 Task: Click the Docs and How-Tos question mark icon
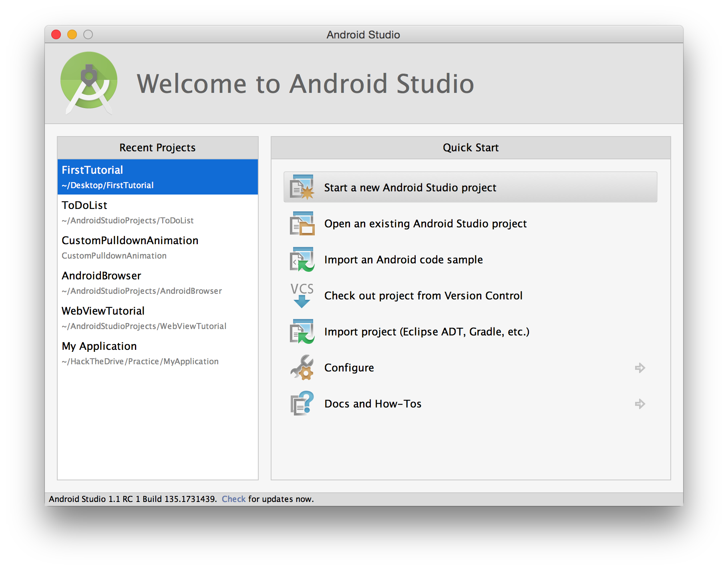coord(302,403)
